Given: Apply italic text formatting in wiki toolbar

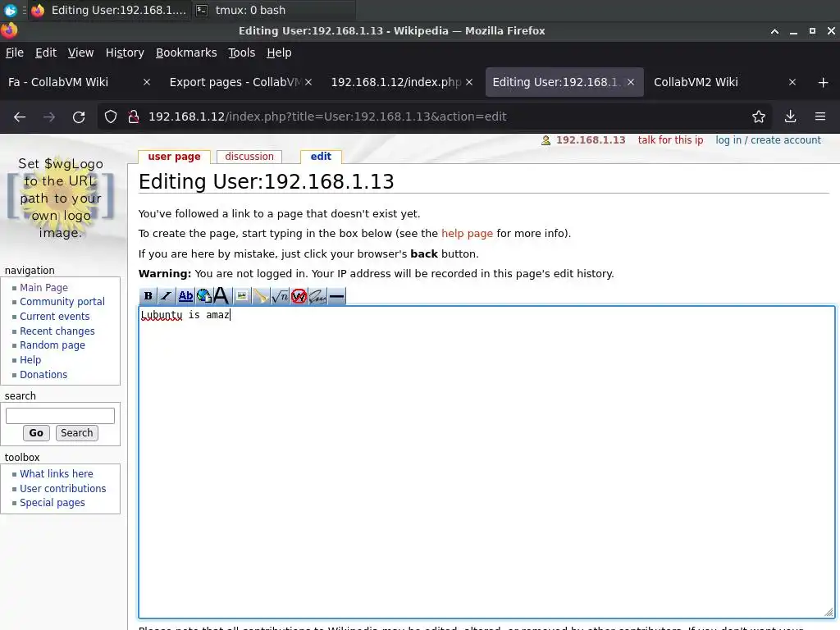Looking at the screenshot, I should click(x=167, y=295).
